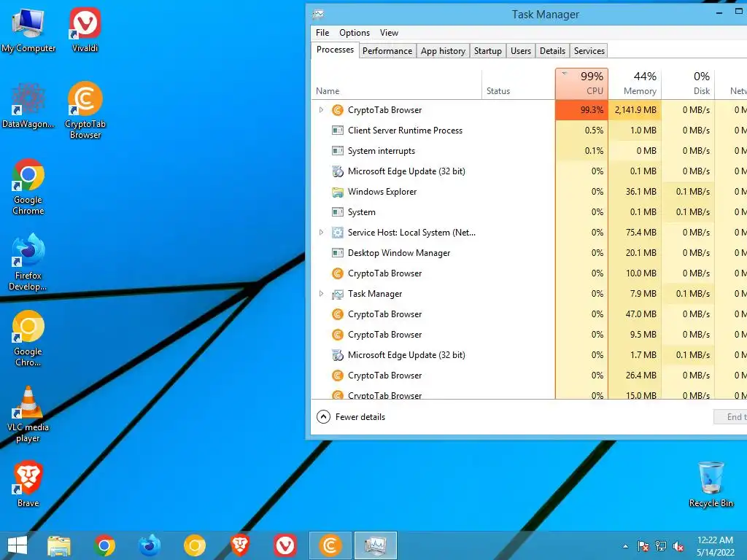Select the Brave desktop shortcut

28,484
